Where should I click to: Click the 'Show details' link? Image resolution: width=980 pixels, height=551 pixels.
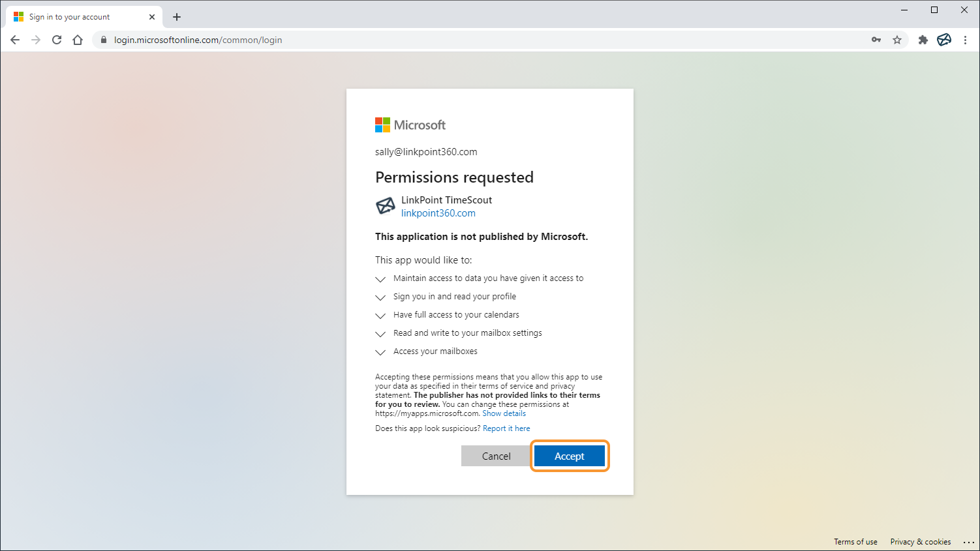(504, 413)
